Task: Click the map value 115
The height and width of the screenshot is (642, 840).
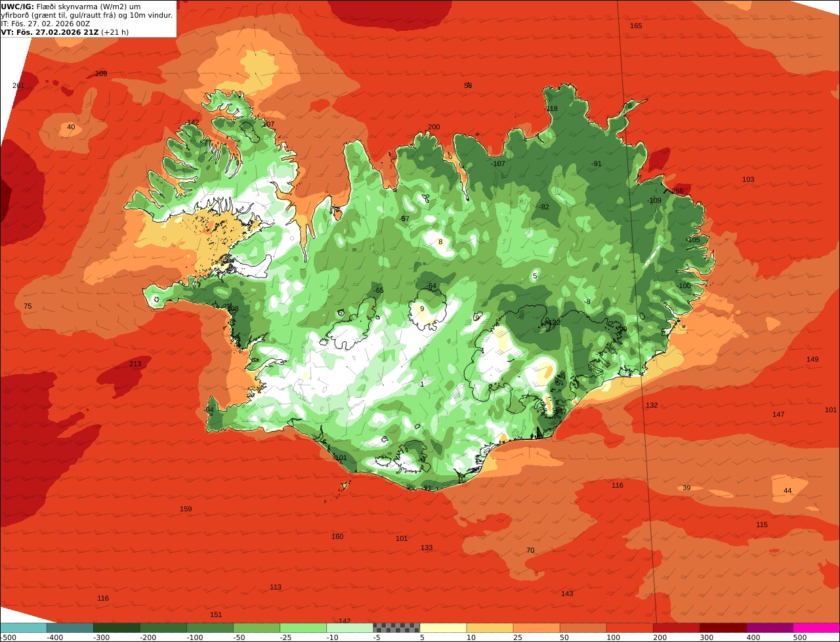Action: (762, 525)
